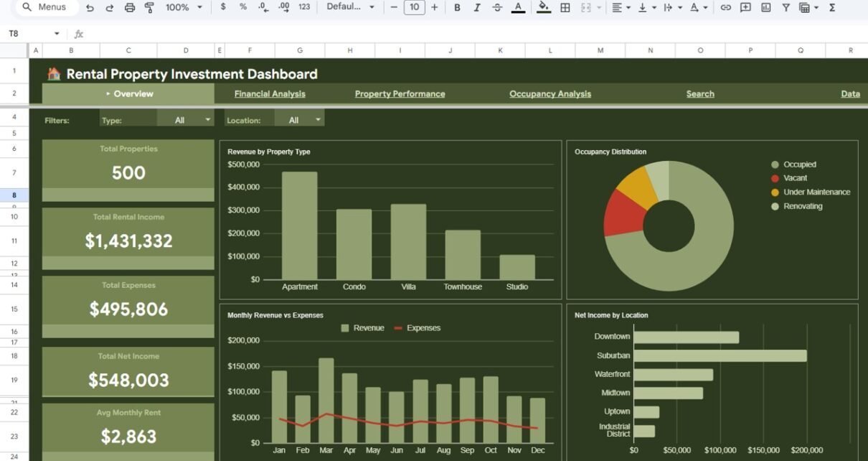Add a comment using the comment icon
This screenshot has width=868, height=461.
pyautogui.click(x=745, y=7)
